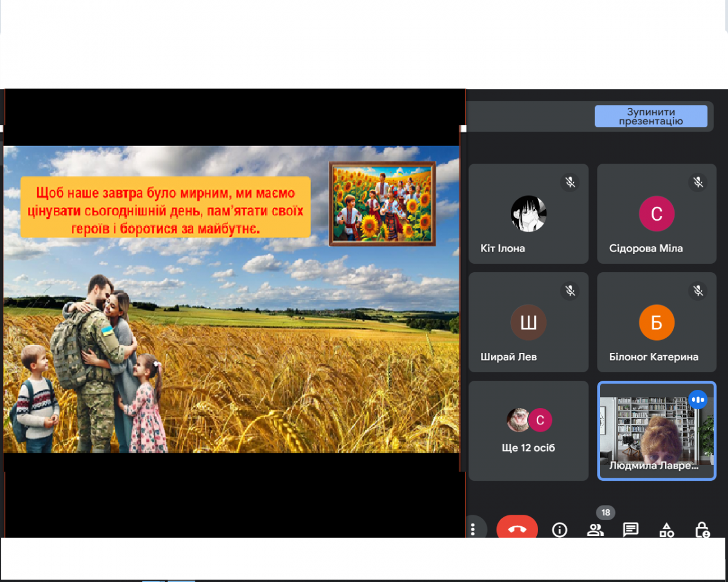Screen dimensions: 728x582
Task: Click the Сідорова Міла pink avatar circle
Action: [656, 213]
